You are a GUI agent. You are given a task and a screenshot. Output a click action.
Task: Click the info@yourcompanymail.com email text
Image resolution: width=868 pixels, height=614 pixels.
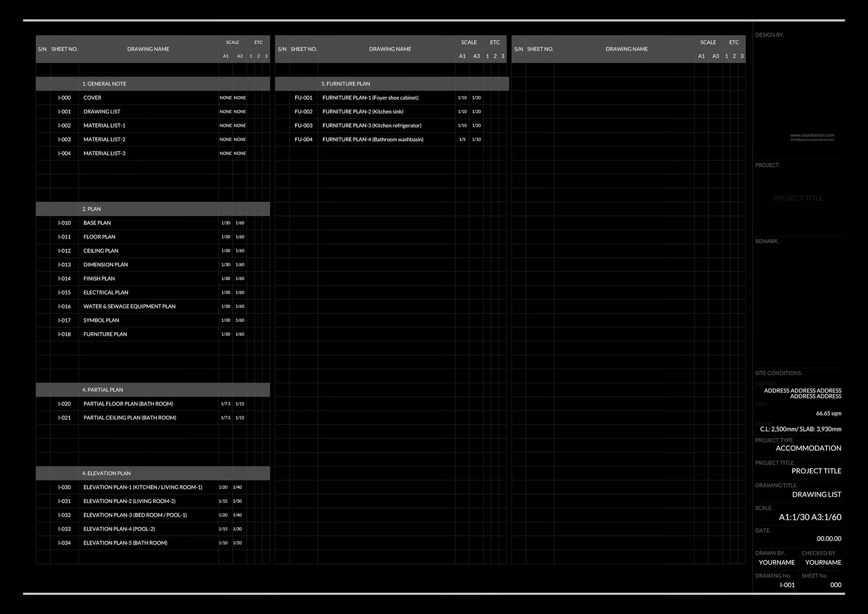coord(812,139)
